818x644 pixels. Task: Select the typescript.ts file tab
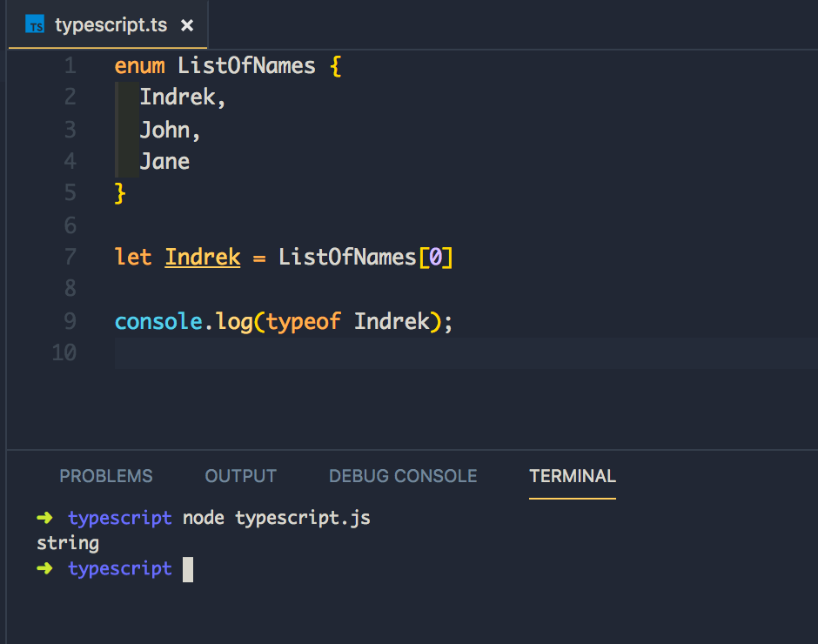108,24
